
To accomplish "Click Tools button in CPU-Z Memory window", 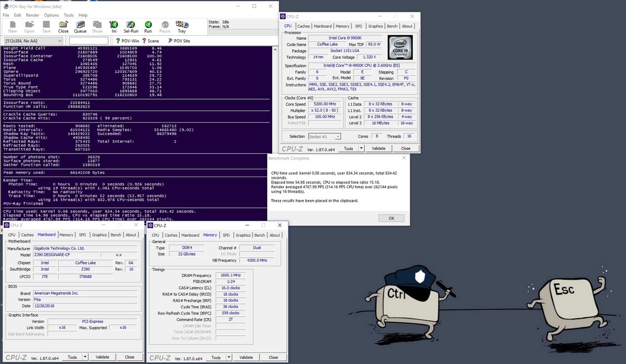I will (x=216, y=358).
